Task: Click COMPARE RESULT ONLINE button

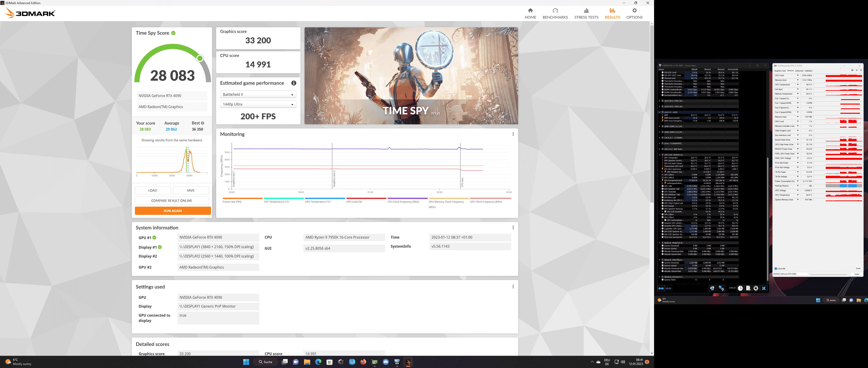Action: (172, 201)
